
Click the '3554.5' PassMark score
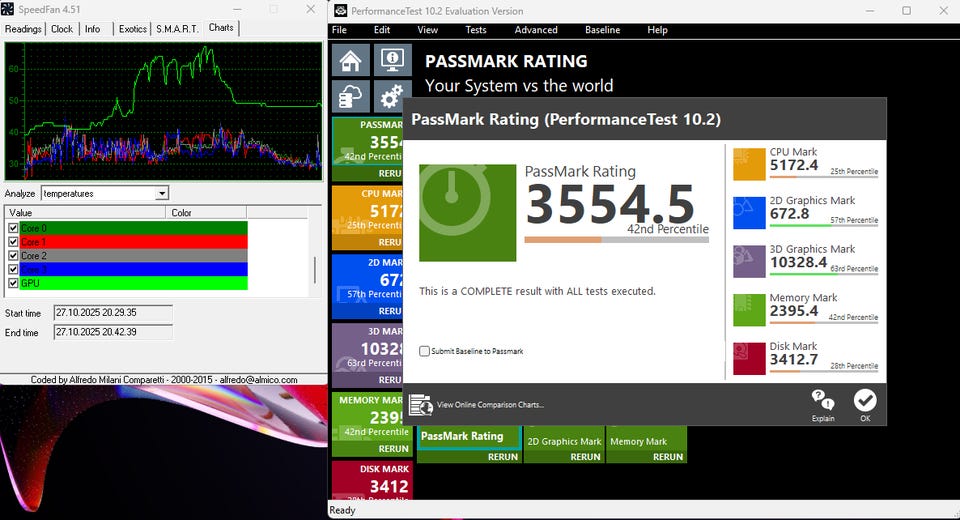(610, 204)
